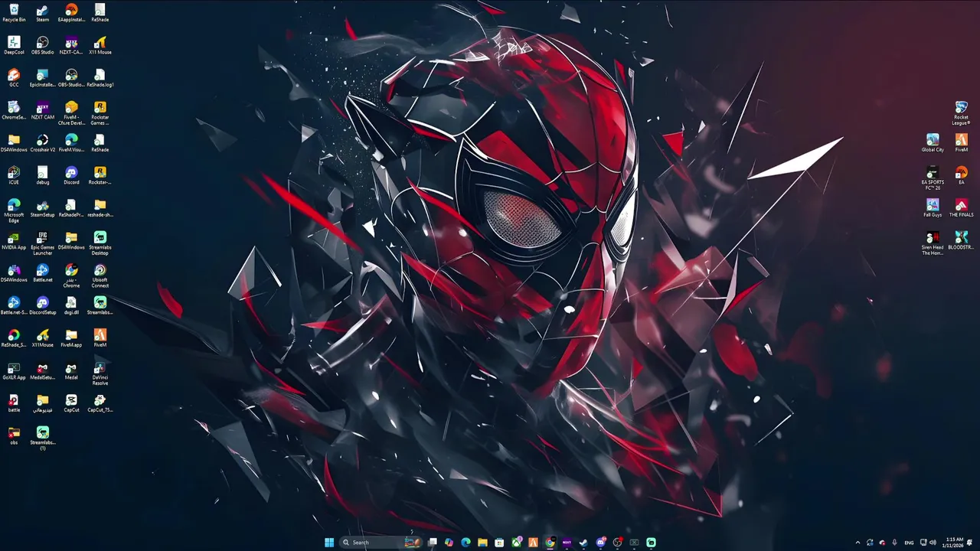Image resolution: width=980 pixels, height=551 pixels.
Task: Select the MedalSetup installer on desktop
Action: pos(42,371)
